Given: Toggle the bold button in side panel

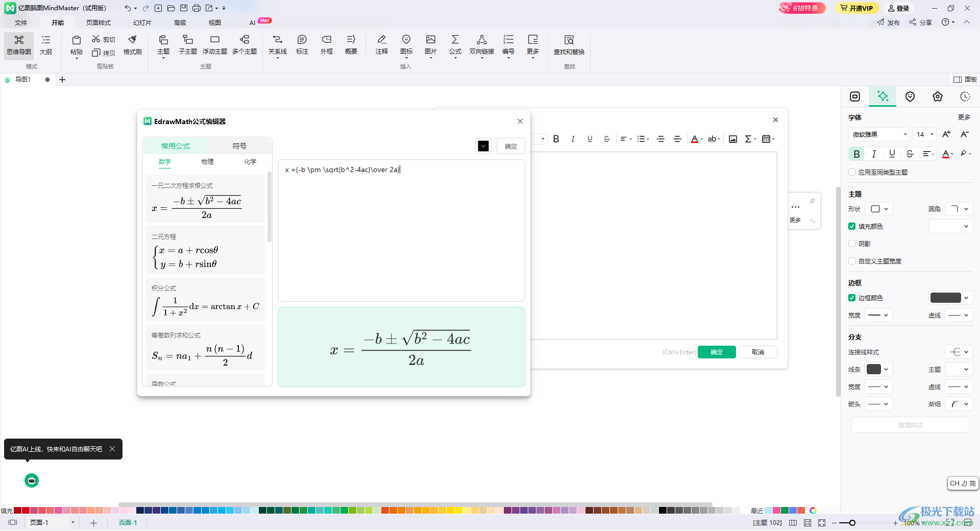Looking at the screenshot, I should [856, 154].
